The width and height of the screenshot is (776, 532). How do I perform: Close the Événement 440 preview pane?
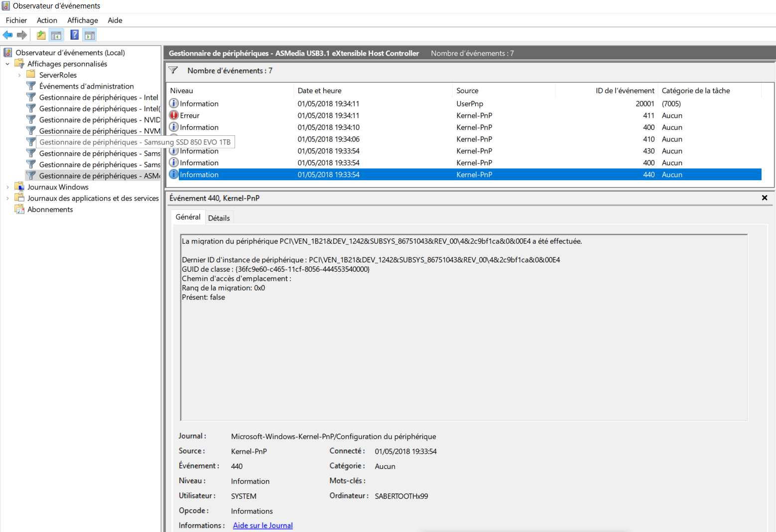[765, 198]
